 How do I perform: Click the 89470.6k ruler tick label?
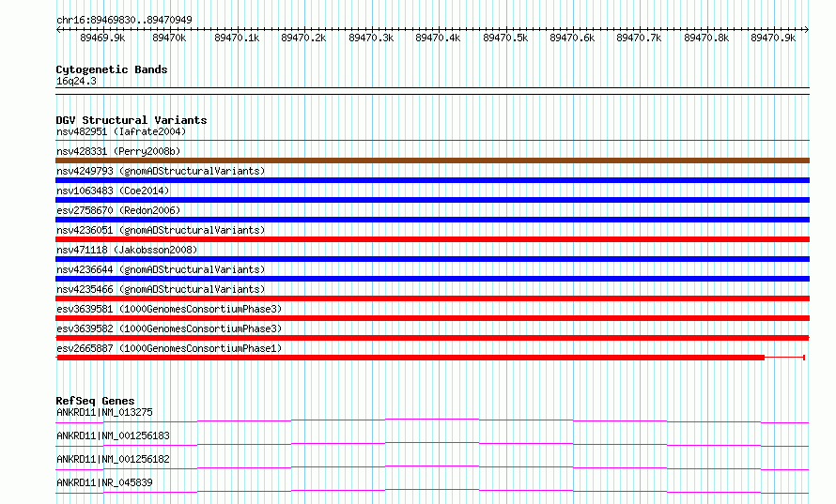tap(572, 38)
